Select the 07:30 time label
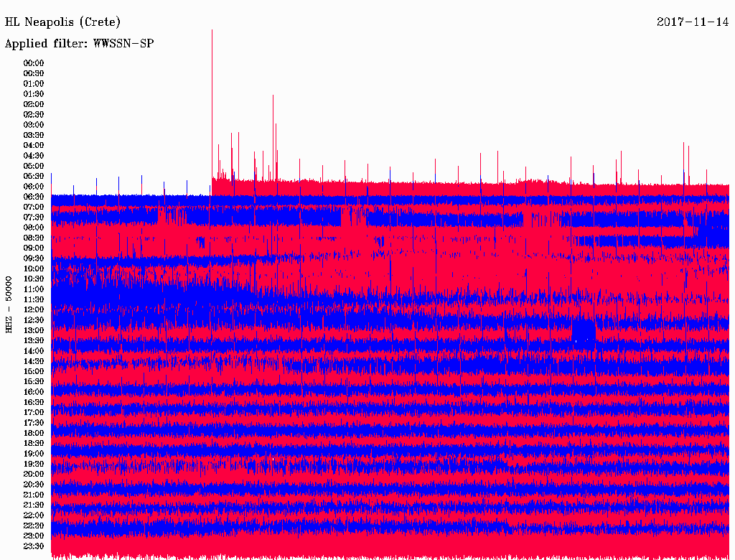This screenshot has width=735, height=560. coord(34,218)
